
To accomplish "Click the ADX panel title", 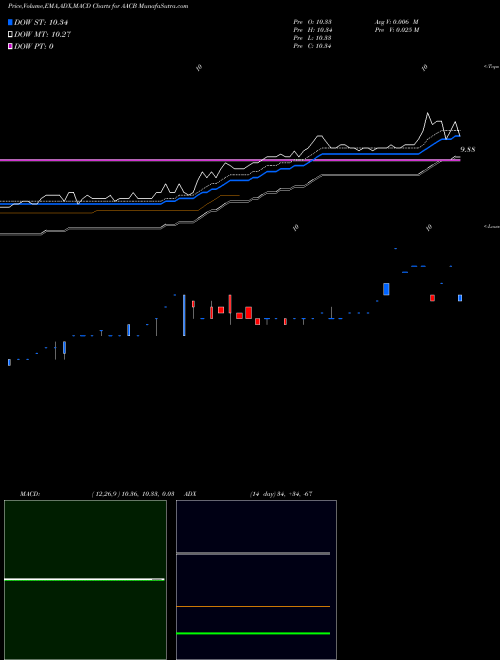I will (x=190, y=494).
